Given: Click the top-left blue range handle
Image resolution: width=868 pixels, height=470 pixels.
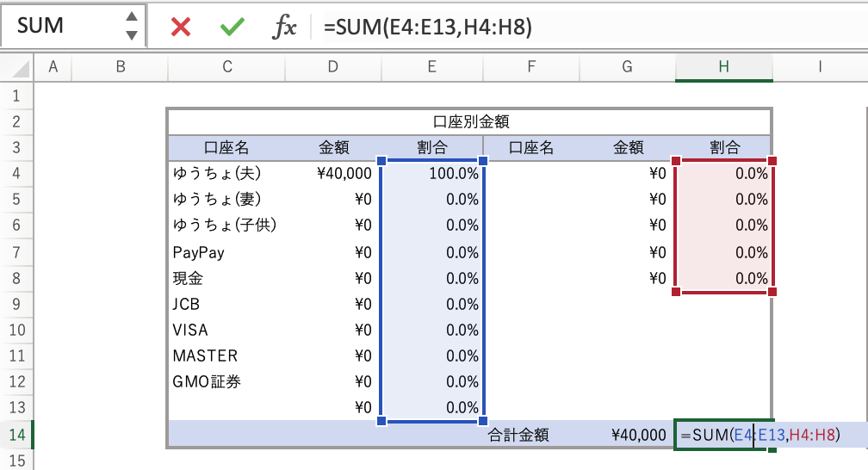Looking at the screenshot, I should tap(380, 161).
